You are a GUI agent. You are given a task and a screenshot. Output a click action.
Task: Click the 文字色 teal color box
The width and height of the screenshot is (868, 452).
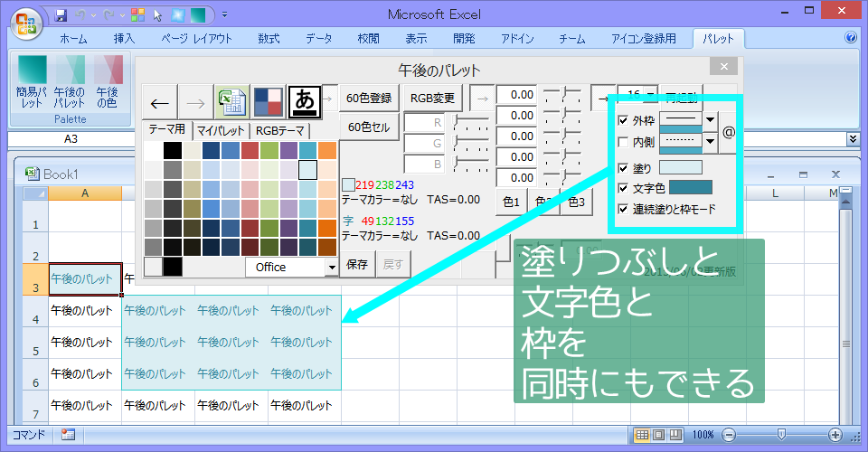[x=690, y=187]
